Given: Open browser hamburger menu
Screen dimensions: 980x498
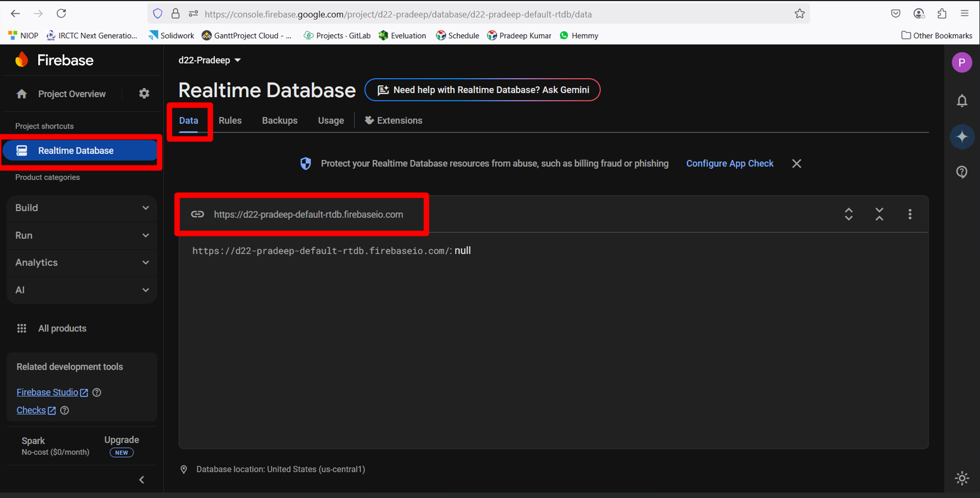Looking at the screenshot, I should click(x=965, y=14).
